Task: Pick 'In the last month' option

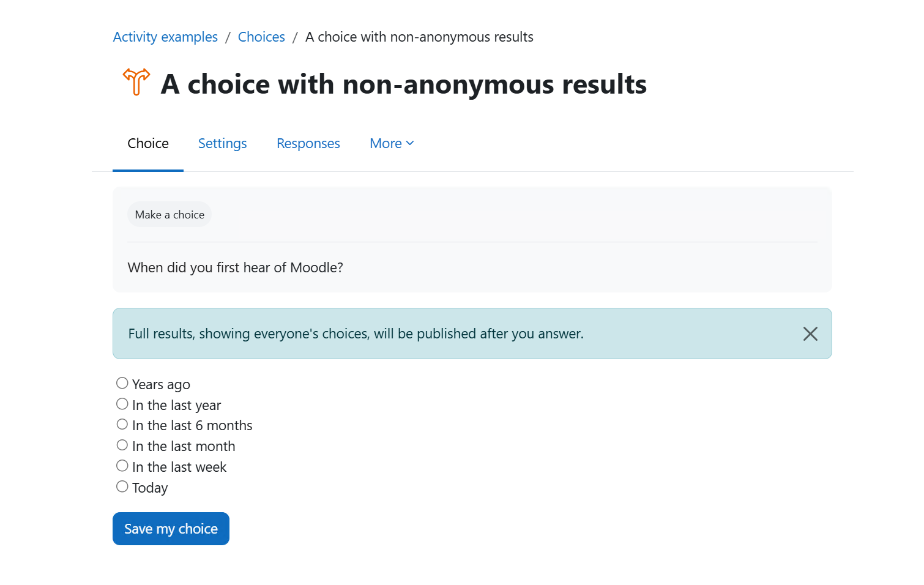Action: (122, 445)
